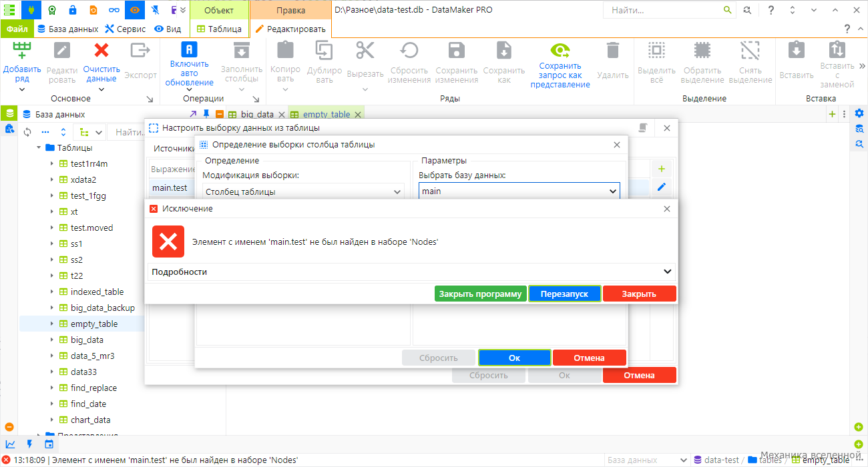Expand the ribbon overflow chevrons at far right
868x467 pixels.
point(861,65)
